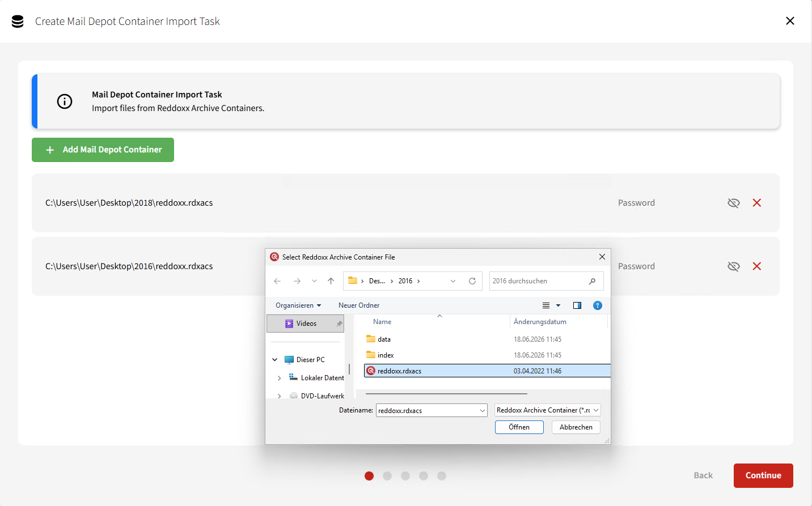Collapse the Dieser PC tree node
The height and width of the screenshot is (506, 812).
275,360
